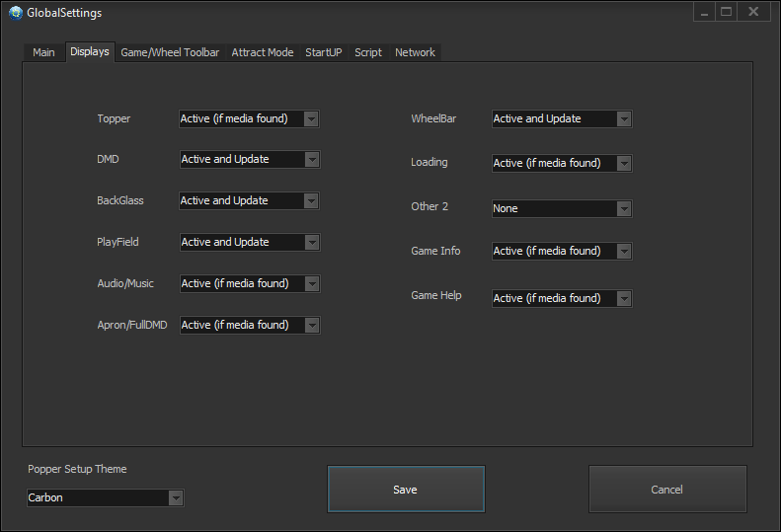This screenshot has width=781, height=532.
Task: Switch to the Script tab
Action: tap(368, 52)
